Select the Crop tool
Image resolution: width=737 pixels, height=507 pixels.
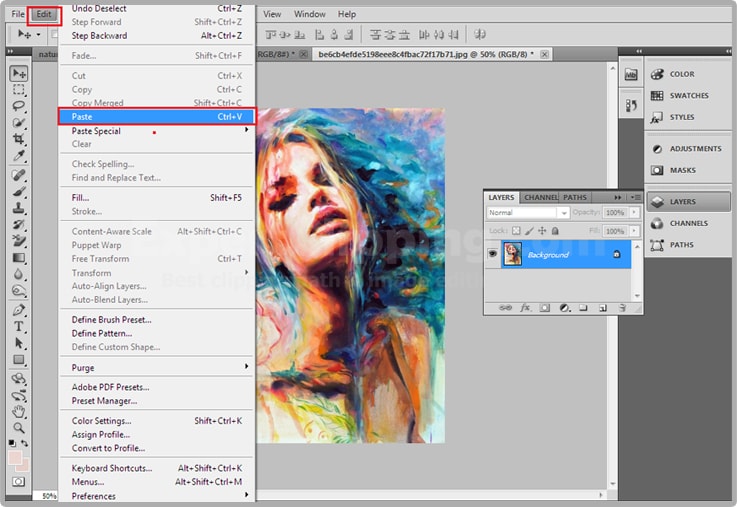coord(19,139)
